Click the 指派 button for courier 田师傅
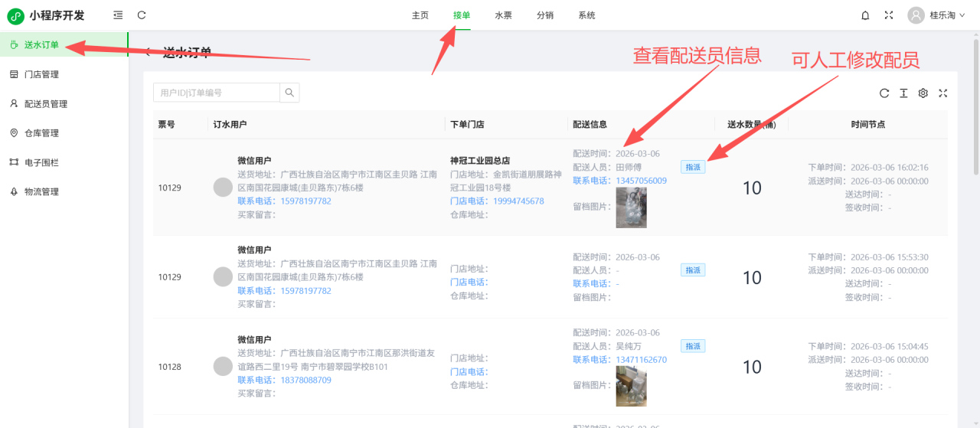980x428 pixels. [693, 167]
